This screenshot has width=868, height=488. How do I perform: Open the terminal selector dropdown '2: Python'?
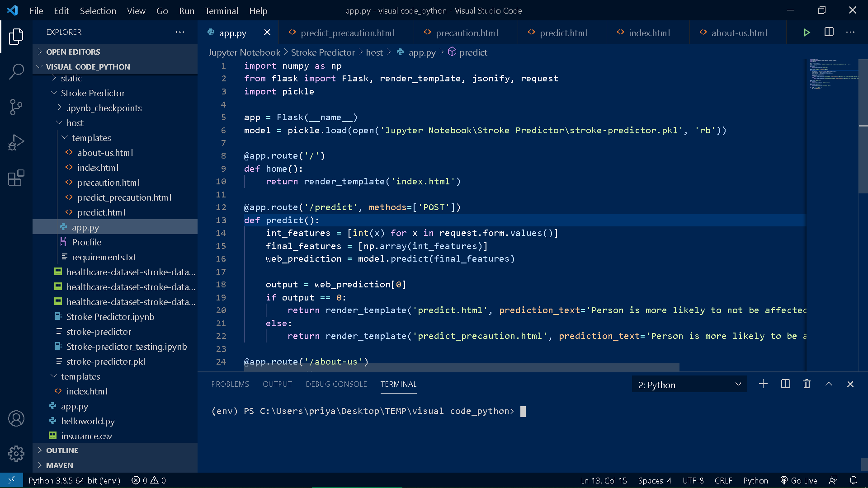[x=689, y=385]
